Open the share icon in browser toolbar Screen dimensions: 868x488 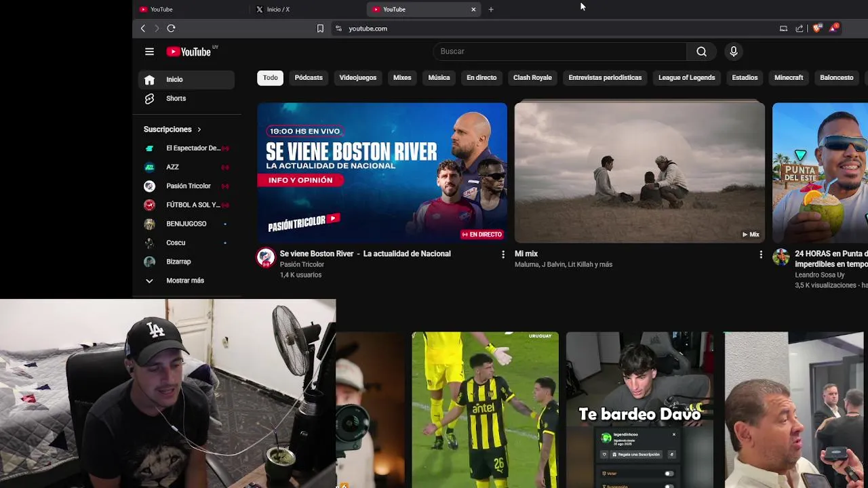(x=800, y=28)
